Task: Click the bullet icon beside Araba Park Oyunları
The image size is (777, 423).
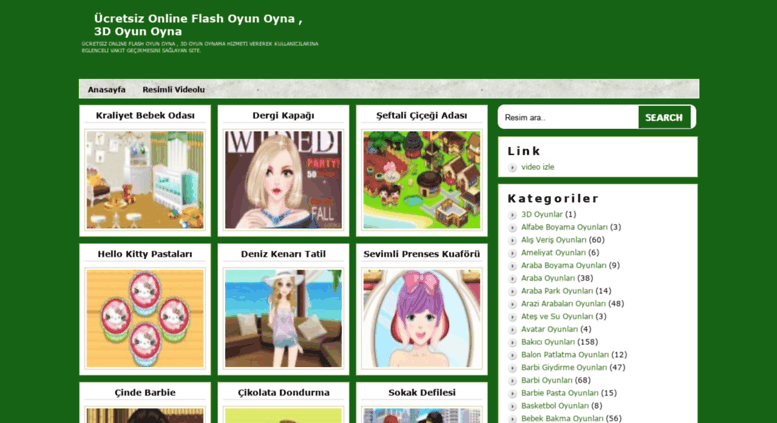Action: pyautogui.click(x=512, y=292)
